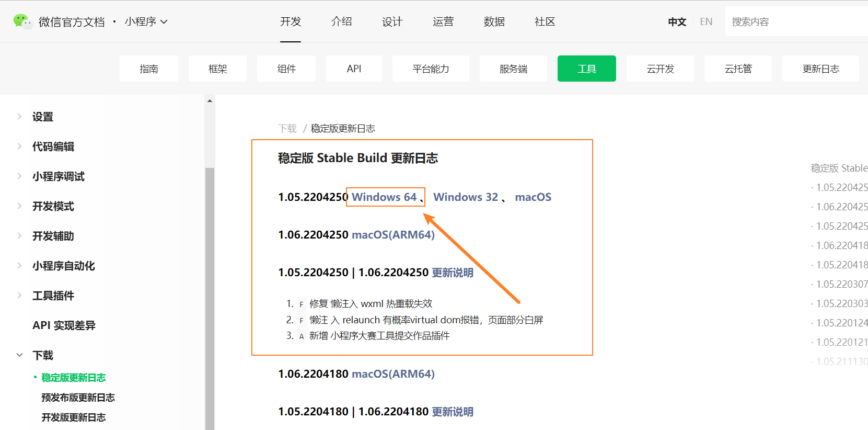Open 更新说明 for version 1.05.2204180

(x=453, y=412)
